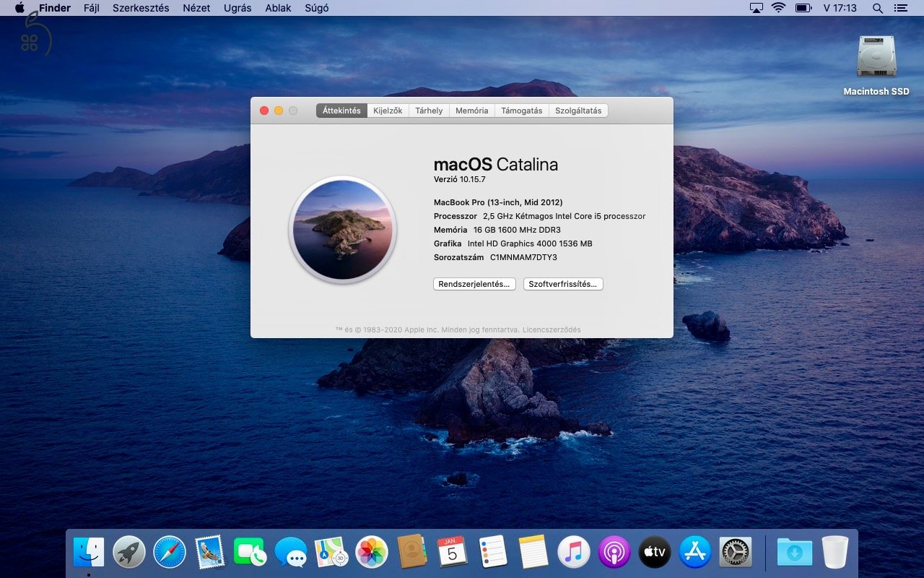Image resolution: width=924 pixels, height=578 pixels.
Task: Open Photos pinwheel icon in Dock
Action: [x=372, y=553]
